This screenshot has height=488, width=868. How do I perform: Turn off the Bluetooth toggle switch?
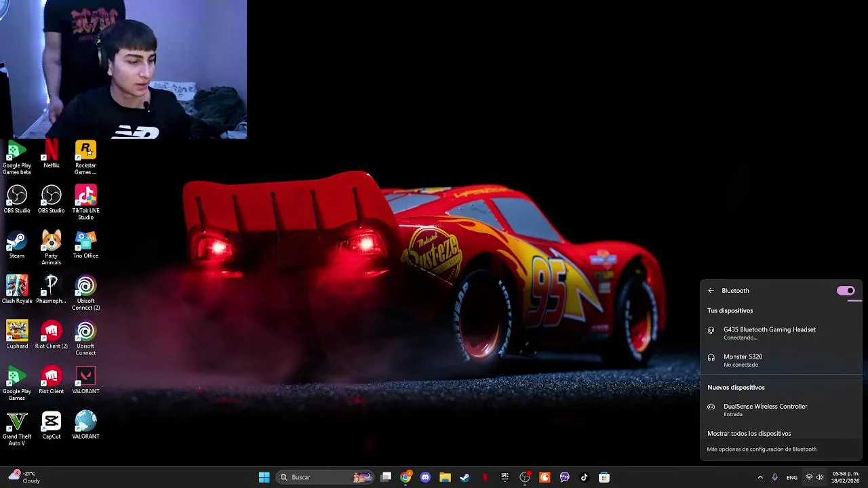click(x=845, y=291)
